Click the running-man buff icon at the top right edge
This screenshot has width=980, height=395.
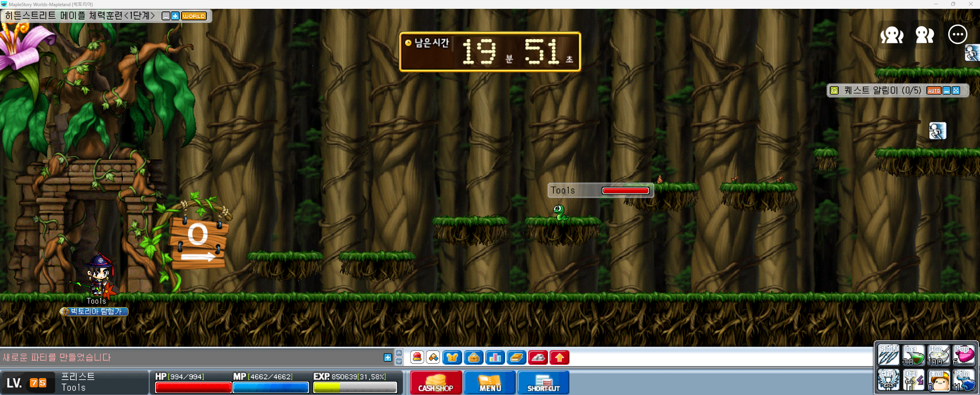972,53
